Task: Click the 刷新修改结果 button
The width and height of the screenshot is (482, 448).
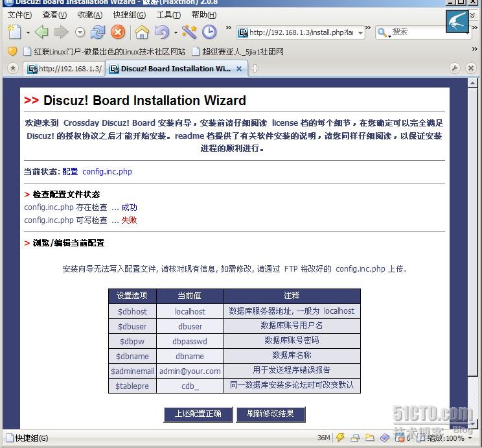Action: coord(271,414)
